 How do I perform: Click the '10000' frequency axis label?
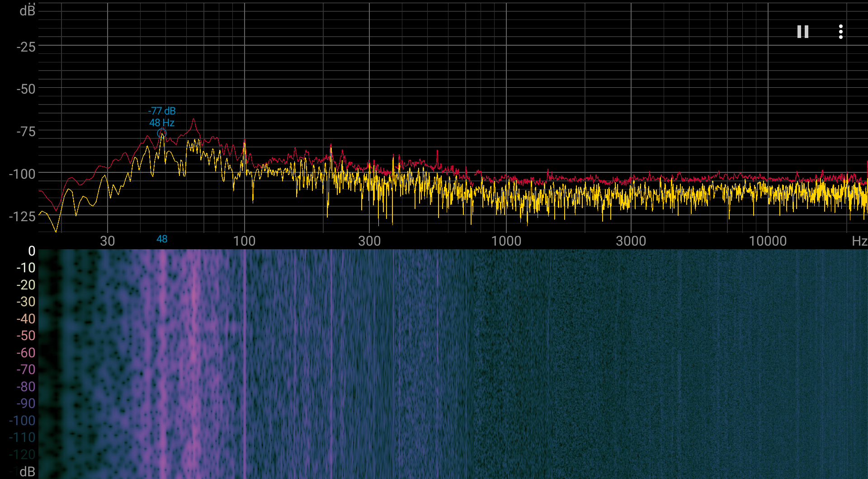768,241
